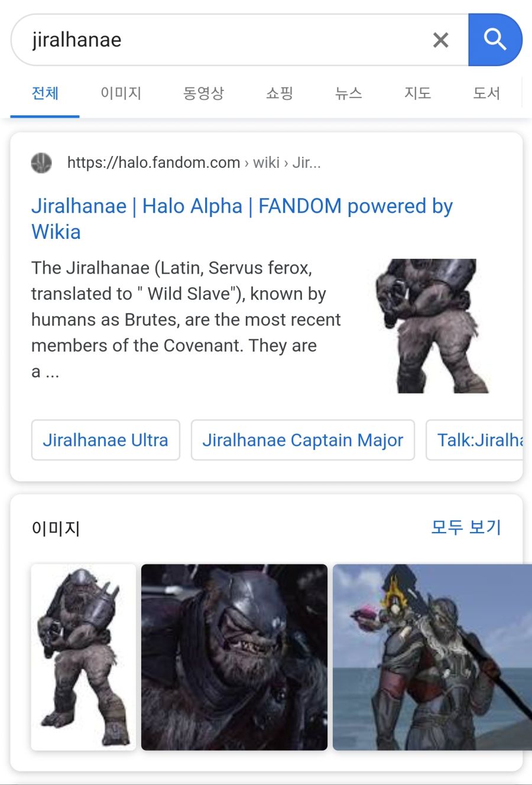This screenshot has height=785, width=532.
Task: Click the Halo fandom site favicon
Action: pyautogui.click(x=41, y=163)
